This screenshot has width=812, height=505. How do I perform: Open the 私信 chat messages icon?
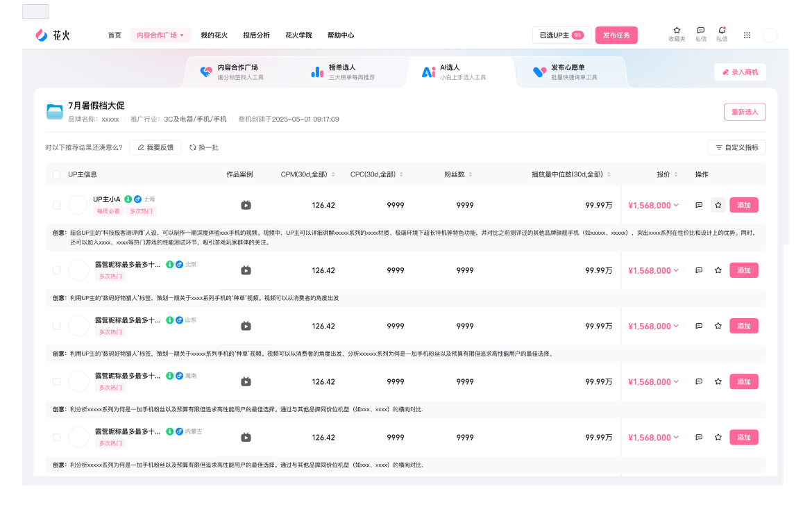[x=700, y=33]
